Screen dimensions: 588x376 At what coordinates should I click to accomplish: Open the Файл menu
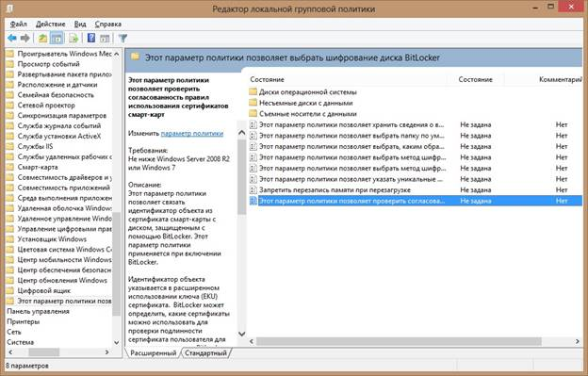[19, 24]
